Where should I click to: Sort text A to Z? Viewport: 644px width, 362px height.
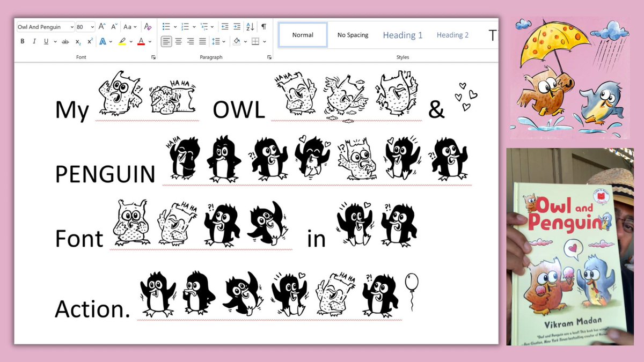pyautogui.click(x=250, y=26)
